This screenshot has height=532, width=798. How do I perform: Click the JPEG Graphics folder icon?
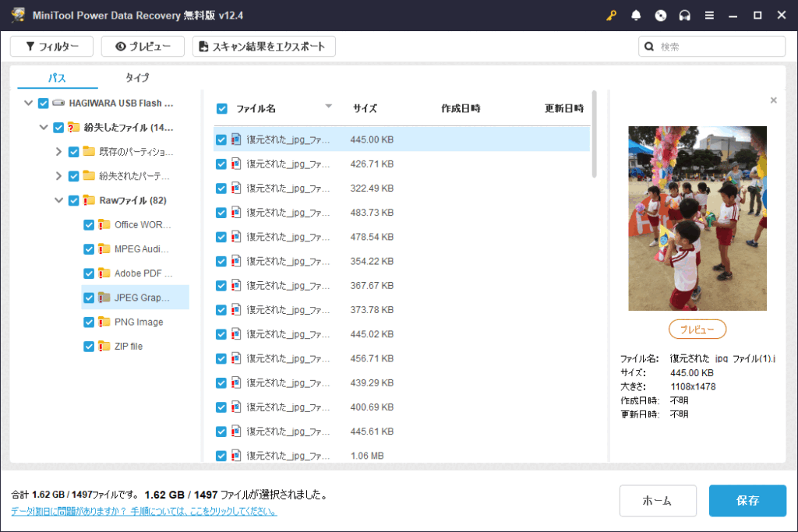tap(104, 297)
